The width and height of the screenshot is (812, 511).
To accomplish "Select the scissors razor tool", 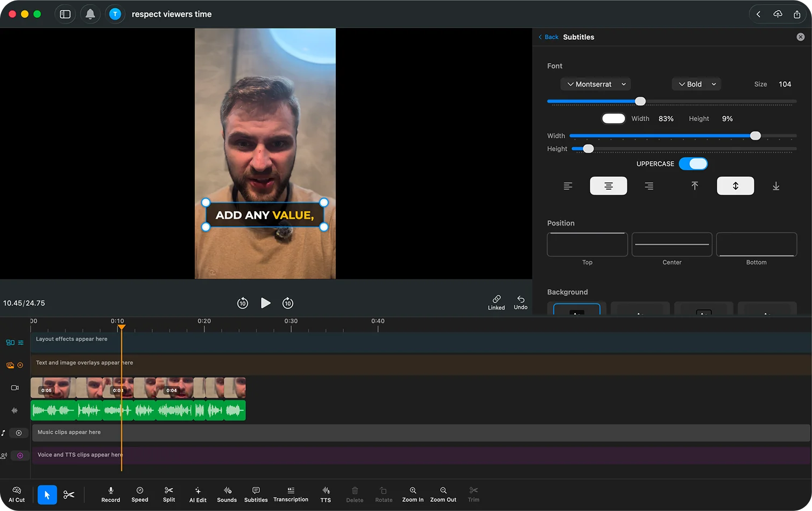I will click(x=69, y=495).
